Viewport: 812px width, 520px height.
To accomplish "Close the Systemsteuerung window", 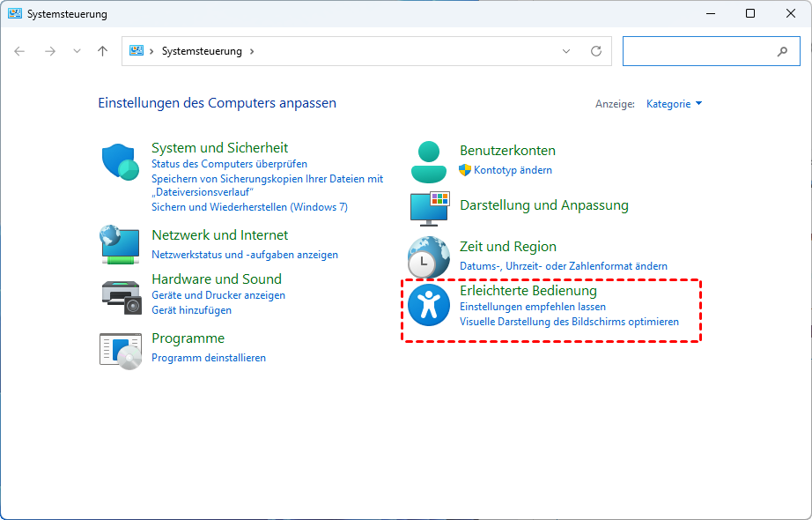I will tap(790, 13).
